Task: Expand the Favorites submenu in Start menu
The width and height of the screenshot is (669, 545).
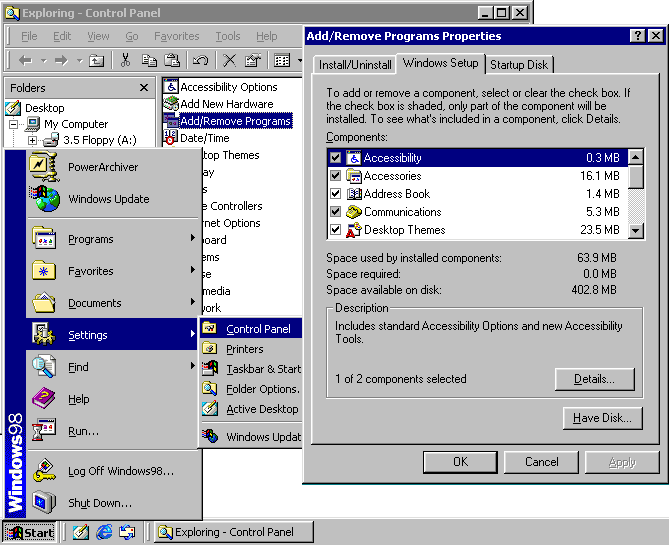Action: click(x=113, y=271)
